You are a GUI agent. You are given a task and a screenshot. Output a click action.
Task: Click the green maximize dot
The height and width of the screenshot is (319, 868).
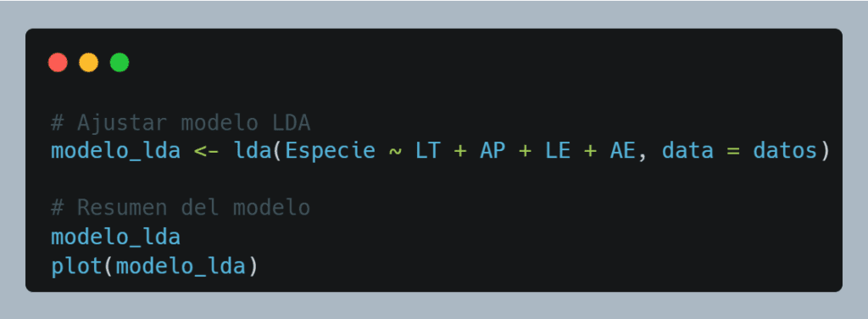120,63
